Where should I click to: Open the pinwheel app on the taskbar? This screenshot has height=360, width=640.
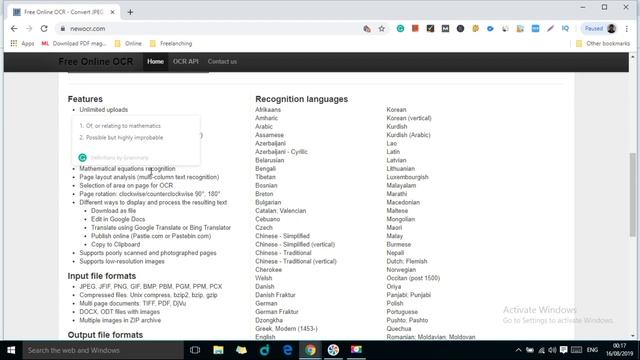[333, 350]
